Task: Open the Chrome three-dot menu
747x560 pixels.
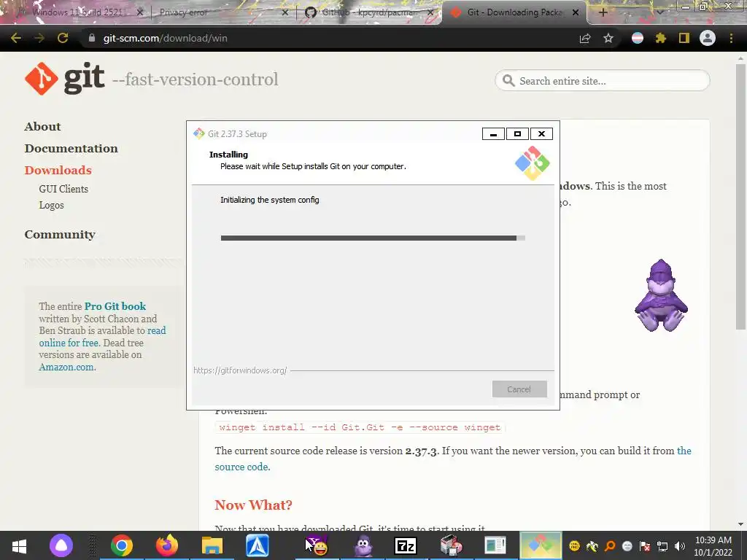Action: point(731,38)
